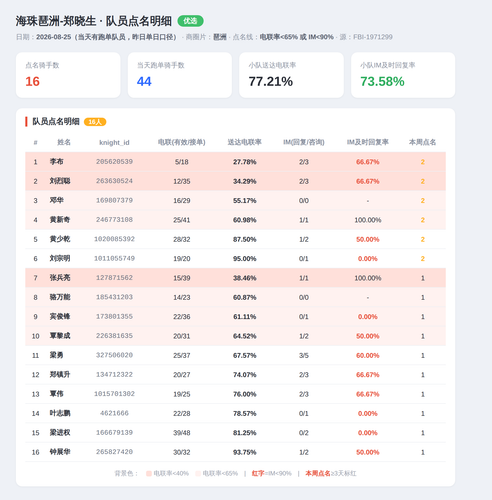Select rider name 邓华 in row 3

click(x=57, y=200)
